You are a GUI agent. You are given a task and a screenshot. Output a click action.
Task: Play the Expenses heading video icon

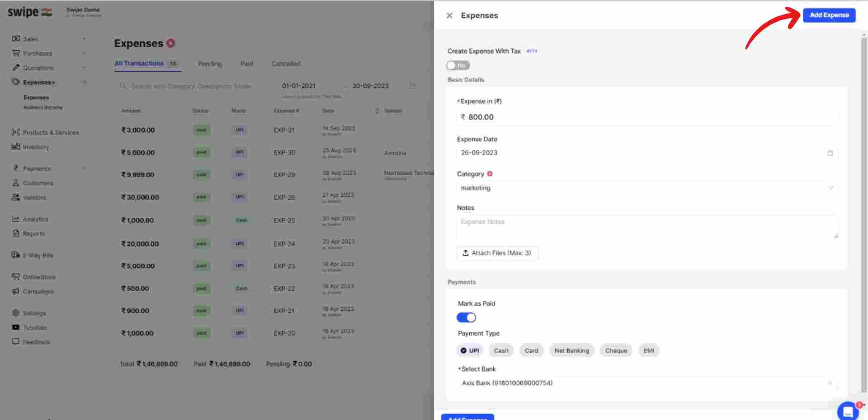pos(171,43)
